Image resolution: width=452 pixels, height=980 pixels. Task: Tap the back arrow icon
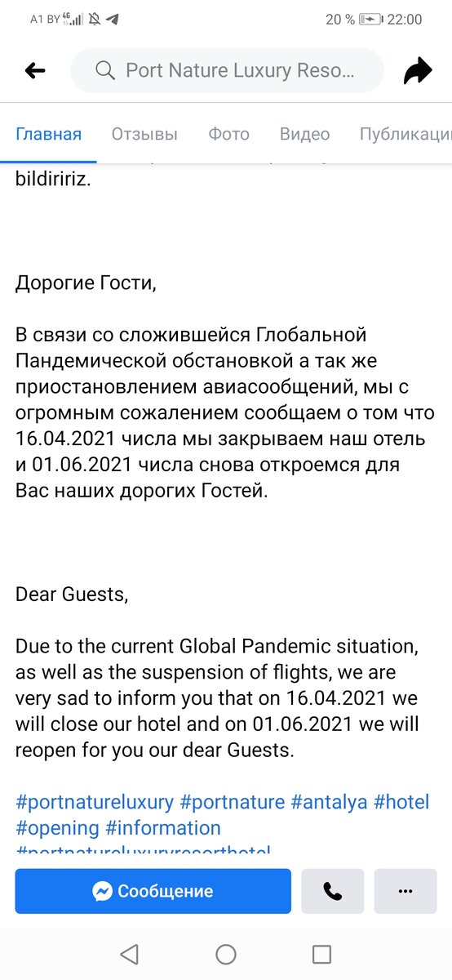click(x=35, y=71)
